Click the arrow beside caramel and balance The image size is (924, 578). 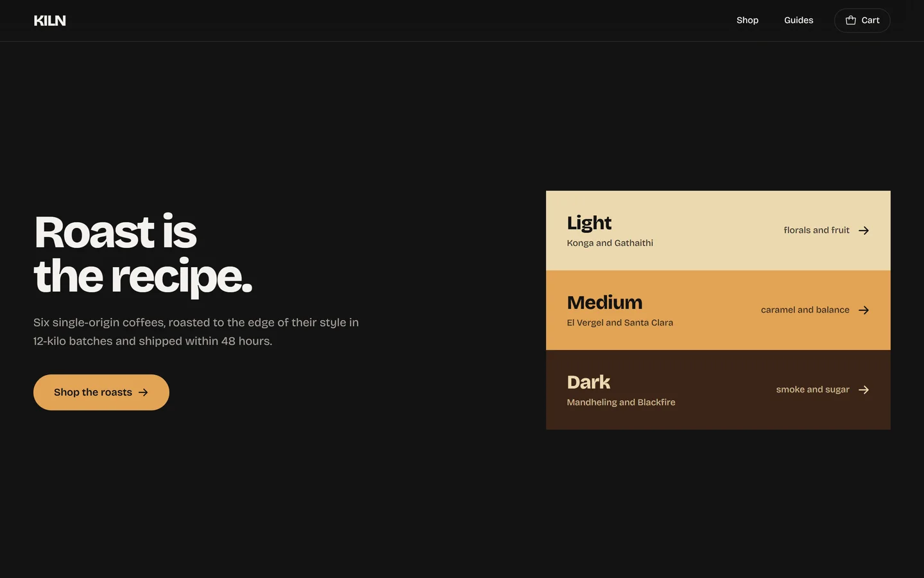864,310
